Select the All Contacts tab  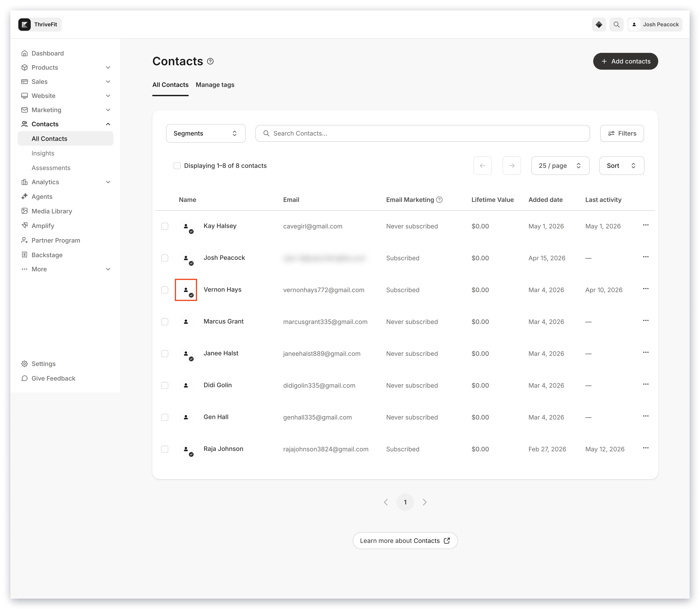(x=170, y=85)
